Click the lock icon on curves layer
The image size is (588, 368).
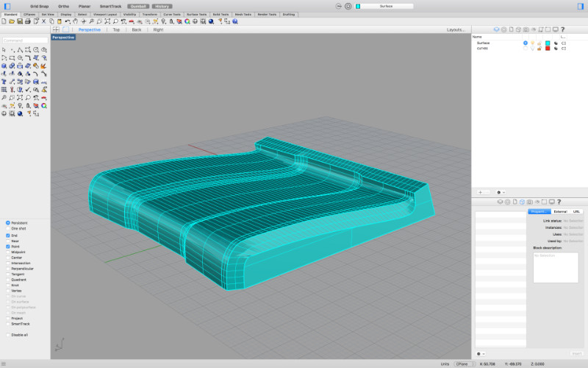[x=539, y=49]
